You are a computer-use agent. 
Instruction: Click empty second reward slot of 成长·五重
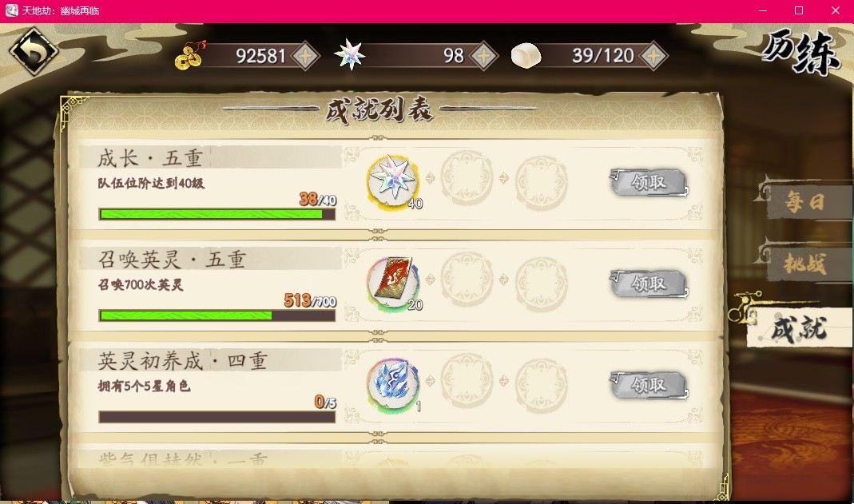[x=467, y=177]
